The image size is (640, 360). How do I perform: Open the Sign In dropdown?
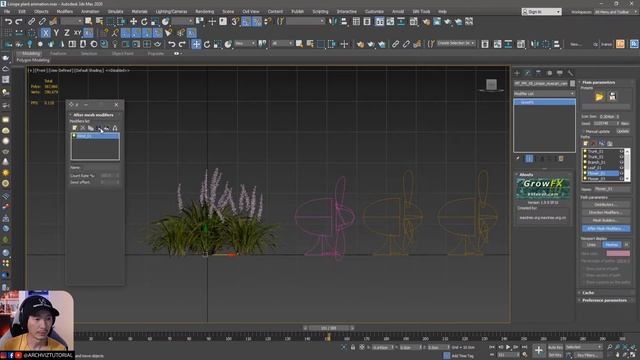[x=541, y=12]
